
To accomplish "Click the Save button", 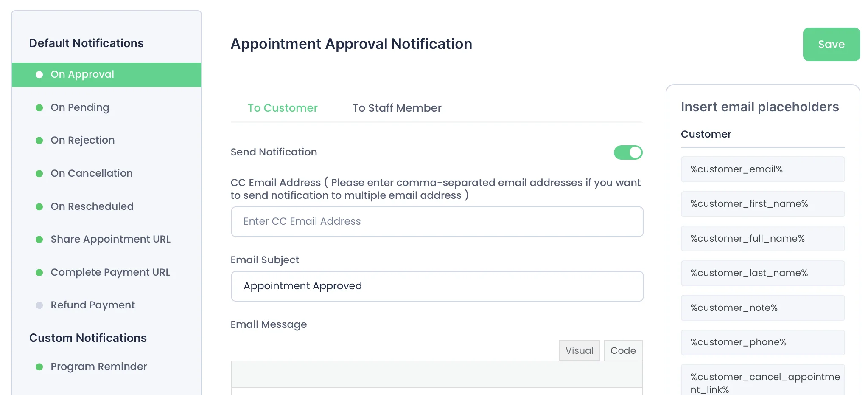I will [831, 45].
